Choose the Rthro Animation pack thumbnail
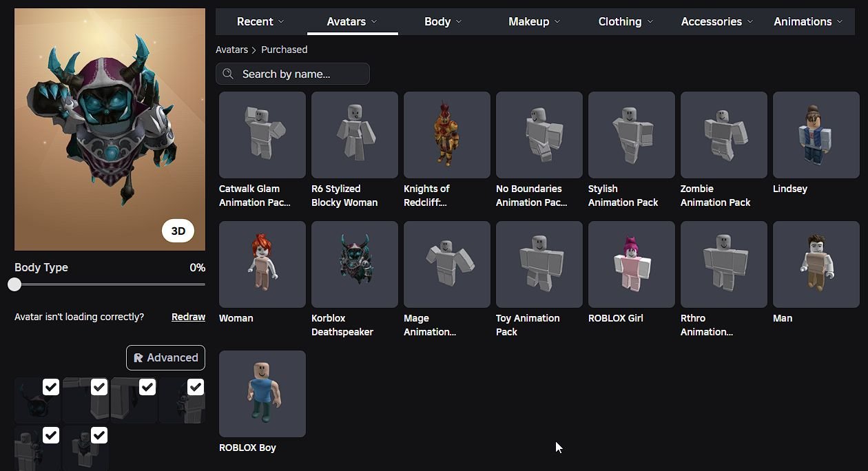Viewport: 868px width, 471px height. (724, 264)
